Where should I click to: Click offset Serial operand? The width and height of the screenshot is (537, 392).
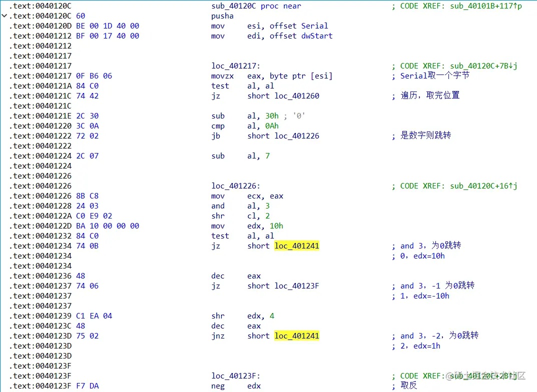299,25
